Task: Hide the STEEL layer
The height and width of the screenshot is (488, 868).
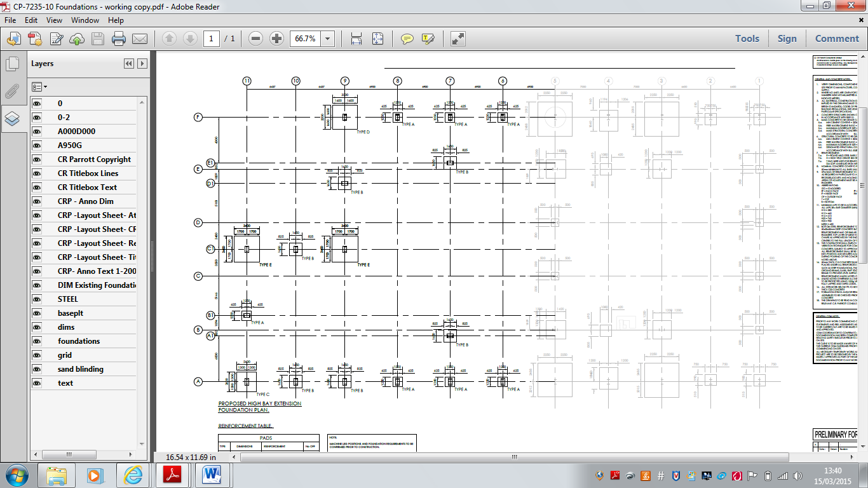Action: click(37, 299)
